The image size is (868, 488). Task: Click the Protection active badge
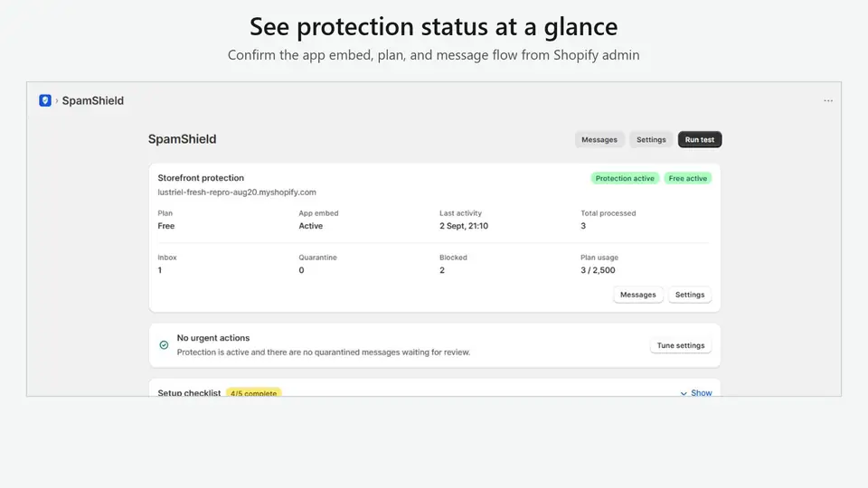[625, 178]
